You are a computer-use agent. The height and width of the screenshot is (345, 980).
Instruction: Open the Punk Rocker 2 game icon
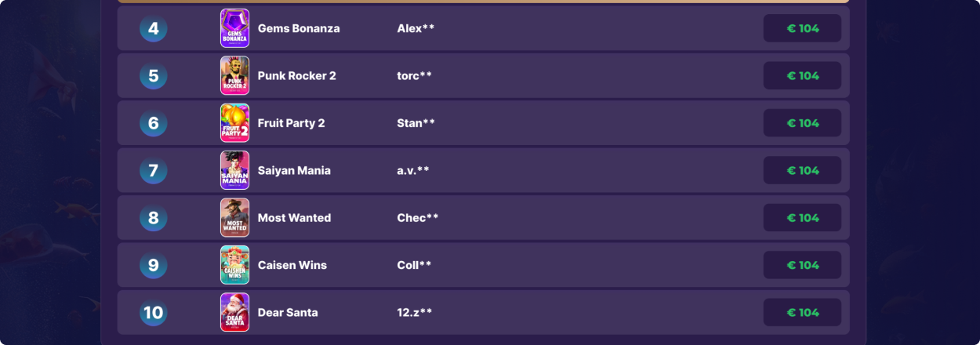tap(234, 75)
